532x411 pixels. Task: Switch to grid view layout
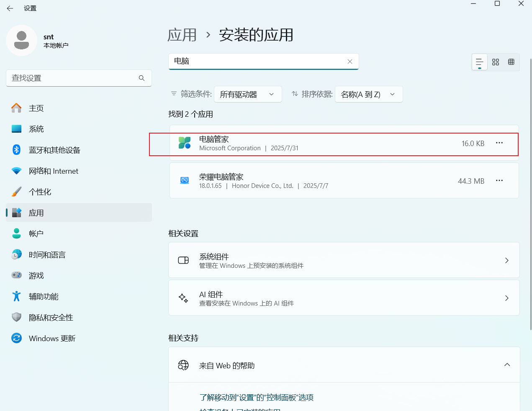click(496, 62)
